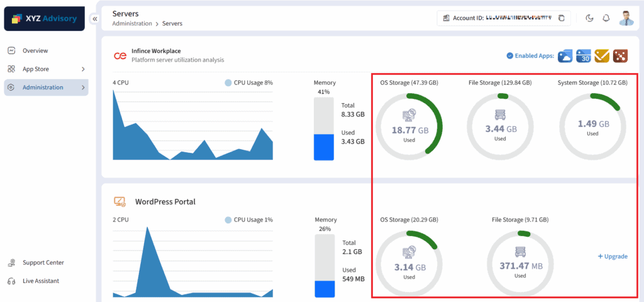The height and width of the screenshot is (302, 644).
Task: Click the Upgrade link for WordPress Portal
Action: (612, 257)
